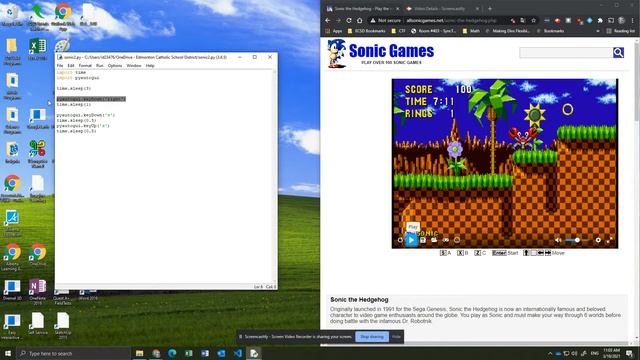Go back in the Chrome browser
This screenshot has height=360, width=640.
point(327,20)
